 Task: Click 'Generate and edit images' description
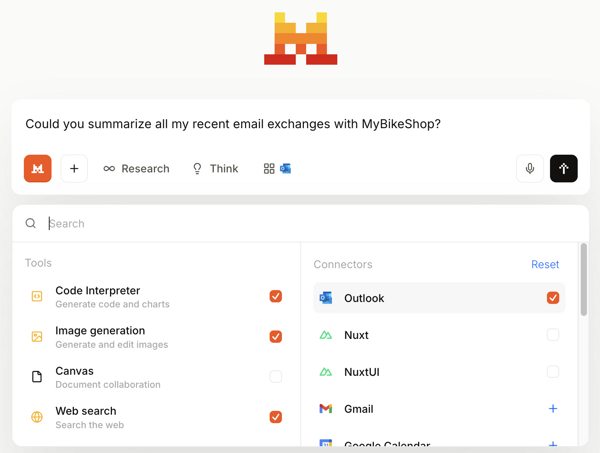pyautogui.click(x=111, y=345)
